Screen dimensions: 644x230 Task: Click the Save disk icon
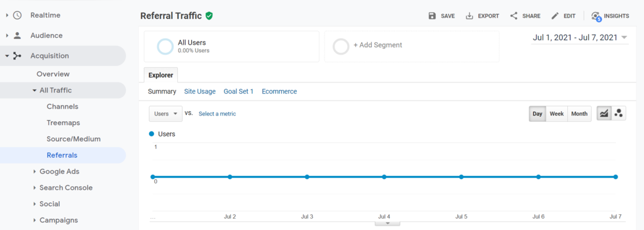point(431,16)
